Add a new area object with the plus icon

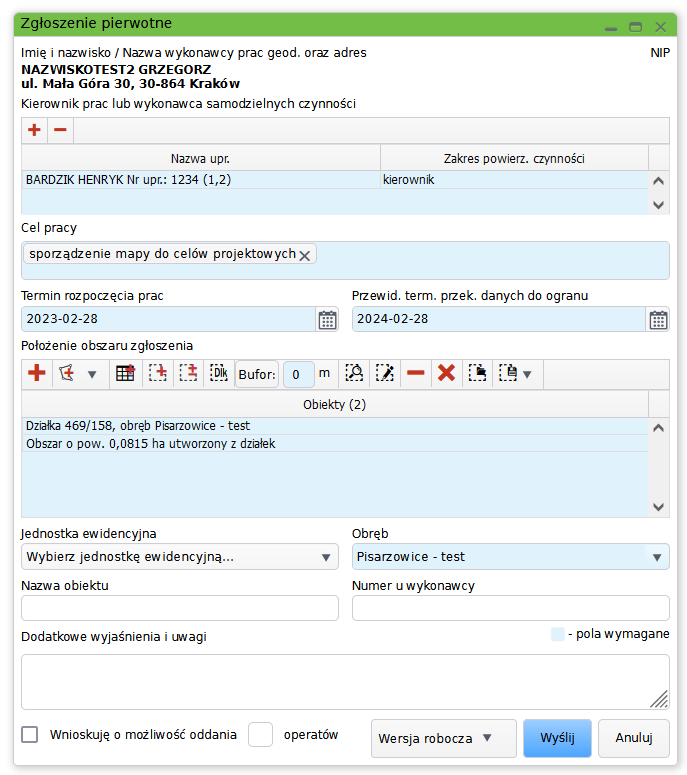point(37,373)
